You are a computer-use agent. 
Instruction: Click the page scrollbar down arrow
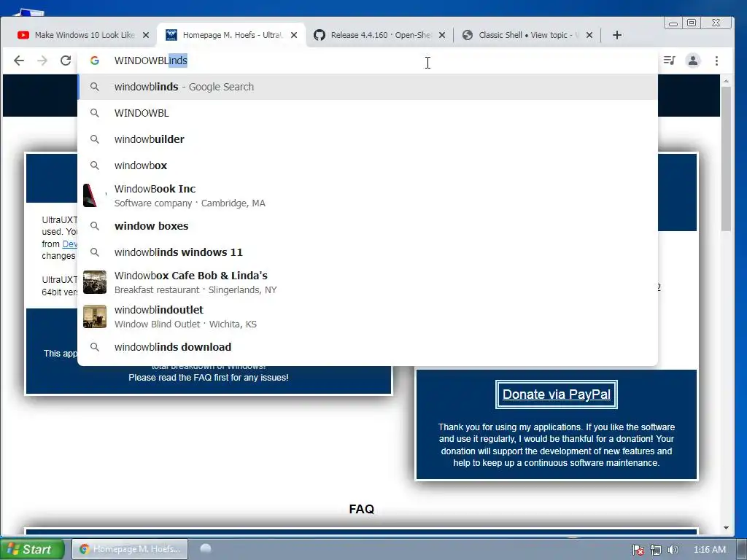(726, 528)
